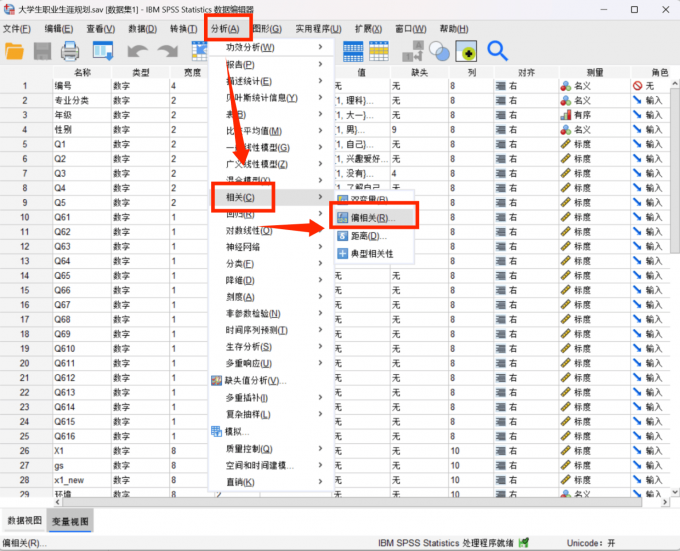Viewport: 680px width, 551px height.
Task: Click the processor ready status icon
Action: point(524,542)
